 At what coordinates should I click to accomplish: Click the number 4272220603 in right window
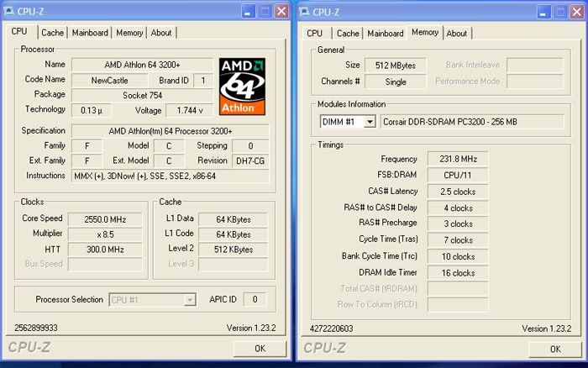click(x=332, y=329)
